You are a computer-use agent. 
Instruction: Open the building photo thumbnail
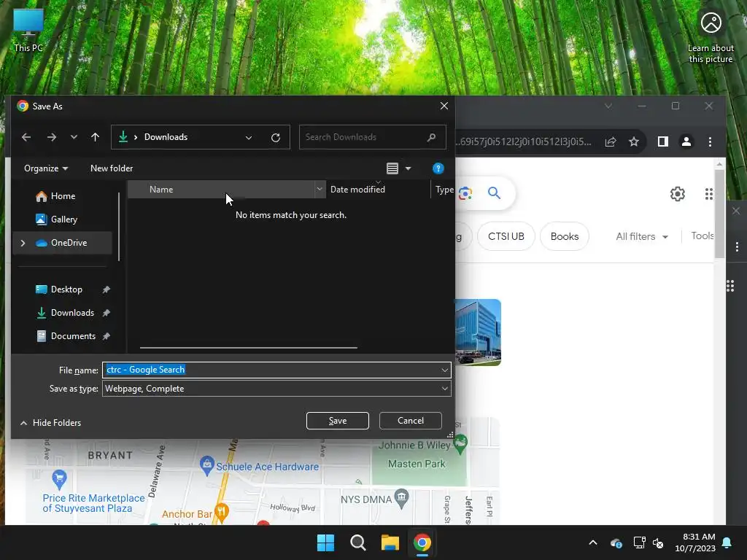(478, 332)
